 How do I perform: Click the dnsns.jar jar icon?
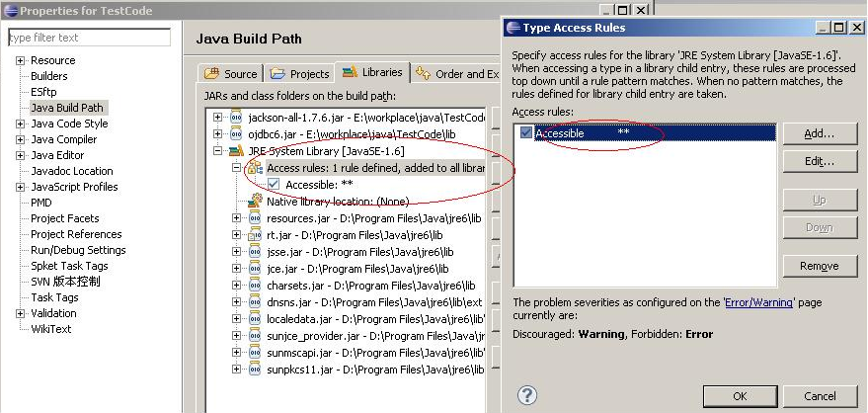[x=255, y=302]
